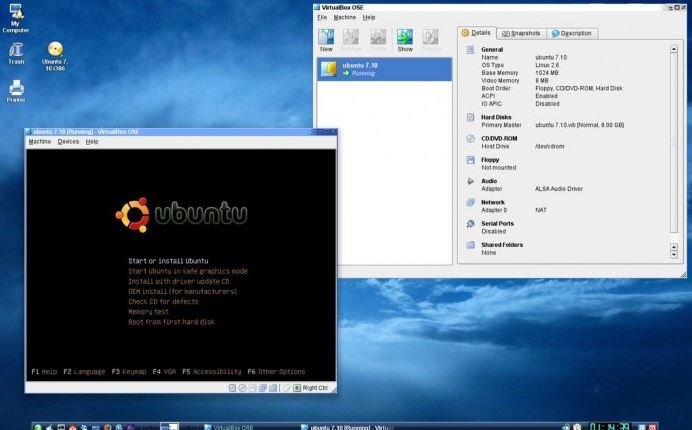
Task: Select the ubuntu 7.10 Running machine entry
Action: point(384,69)
